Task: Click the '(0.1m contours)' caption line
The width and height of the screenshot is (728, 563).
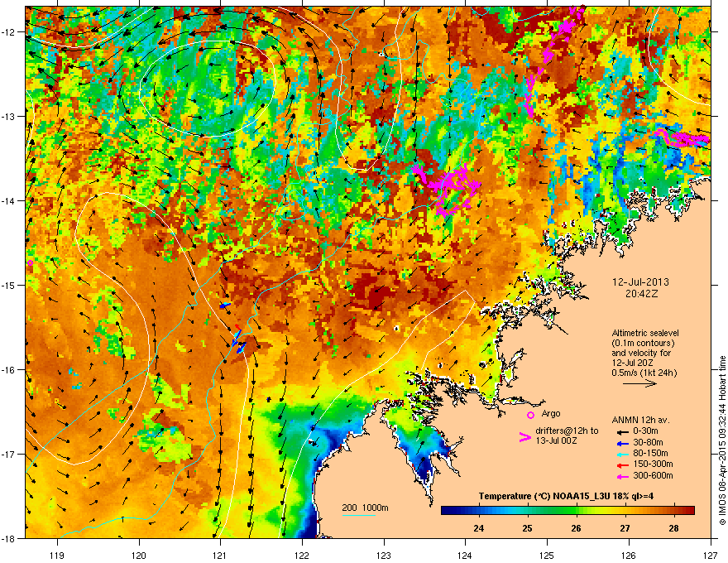Action: pos(643,344)
